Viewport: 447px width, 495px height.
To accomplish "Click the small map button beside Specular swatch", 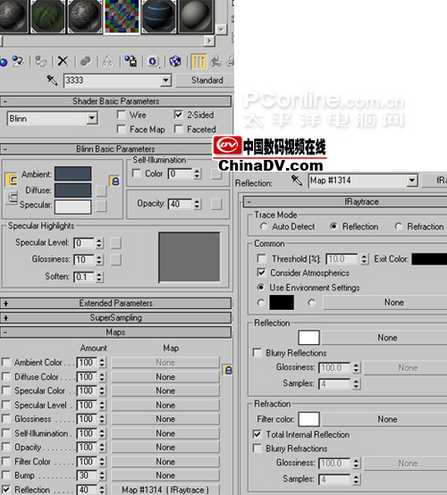I will [x=101, y=206].
